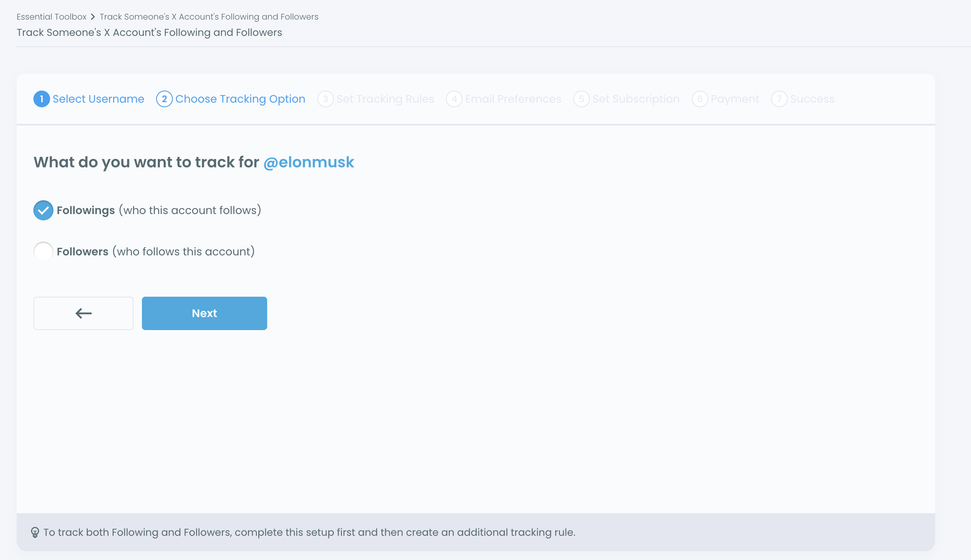Image resolution: width=971 pixels, height=560 pixels.
Task: Go to step 6 Payment
Action: 726,99
